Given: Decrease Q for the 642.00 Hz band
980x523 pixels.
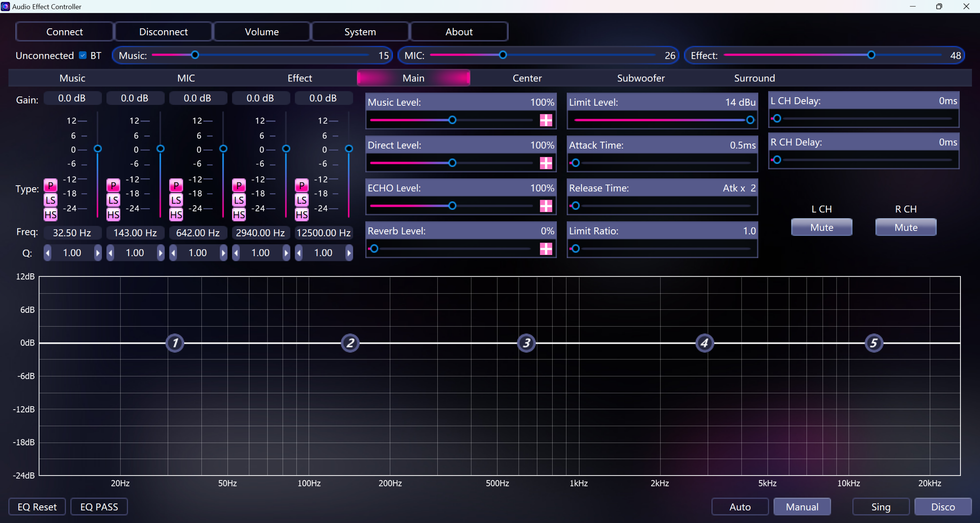Looking at the screenshot, I should point(173,253).
